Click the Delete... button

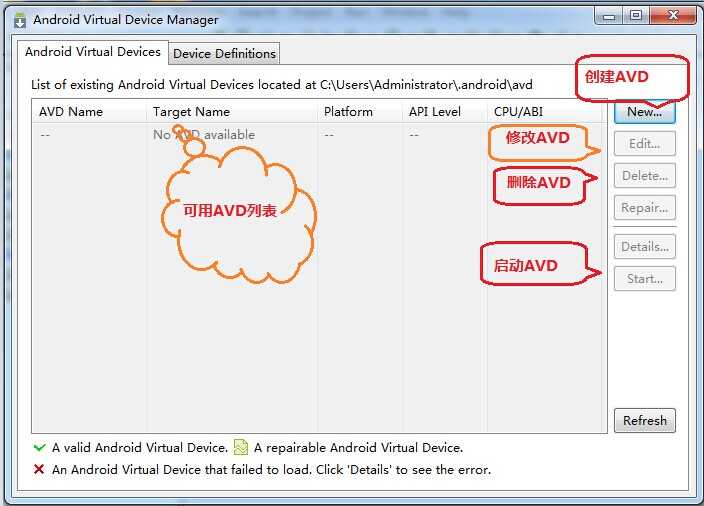click(x=644, y=176)
